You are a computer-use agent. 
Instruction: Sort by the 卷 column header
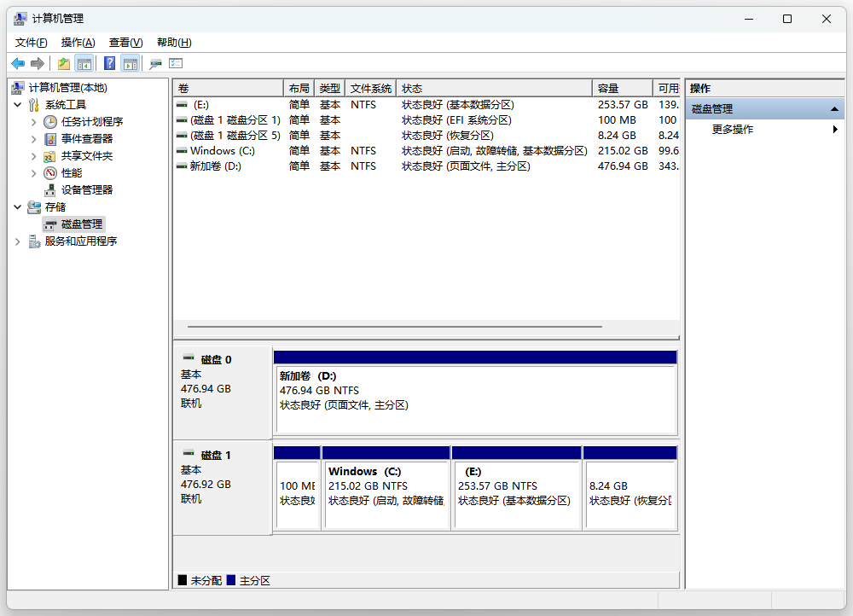point(229,88)
